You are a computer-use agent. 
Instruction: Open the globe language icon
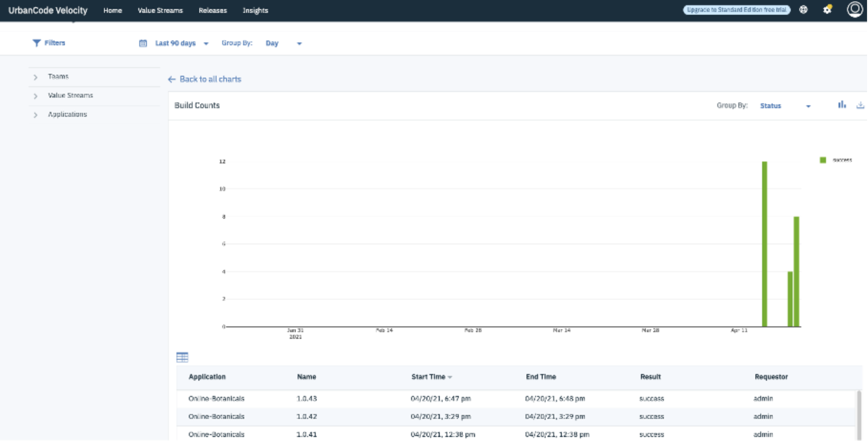[804, 10]
